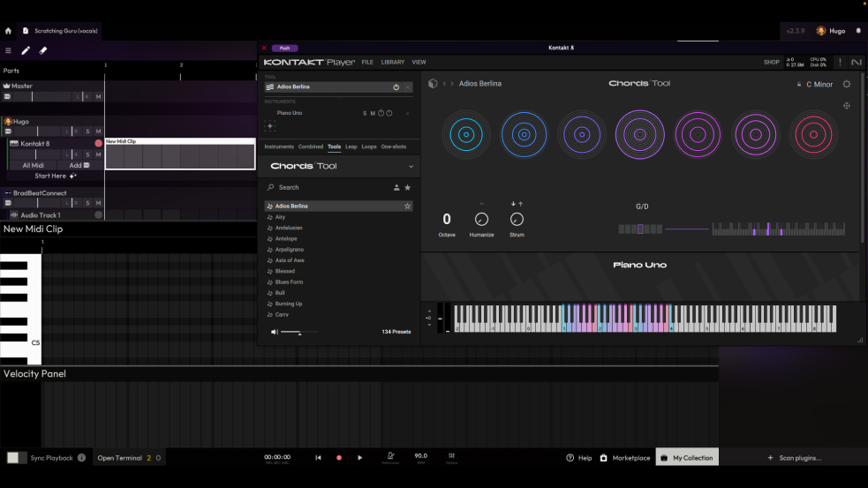Click the SHOP button in Kontakt
The width and height of the screenshot is (868, 488).
click(771, 62)
